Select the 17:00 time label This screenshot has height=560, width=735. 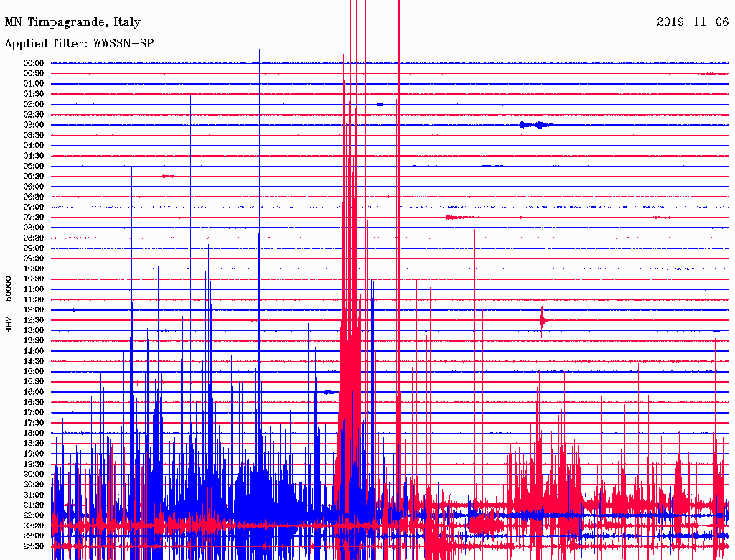[x=34, y=412]
